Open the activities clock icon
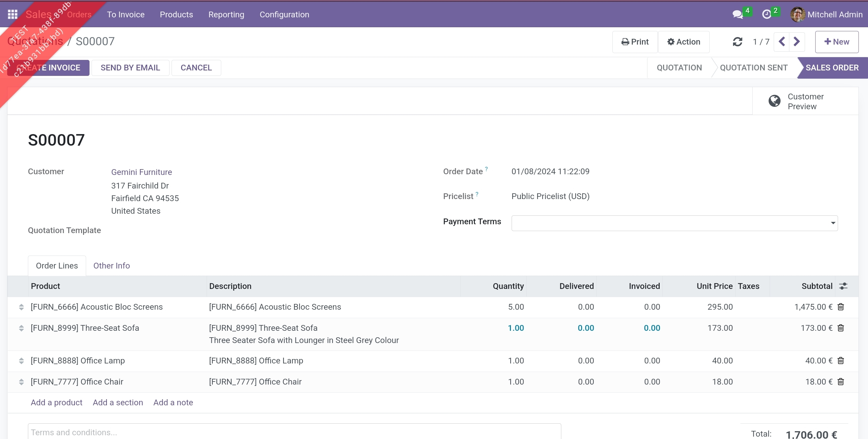The width and height of the screenshot is (868, 439). [767, 14]
